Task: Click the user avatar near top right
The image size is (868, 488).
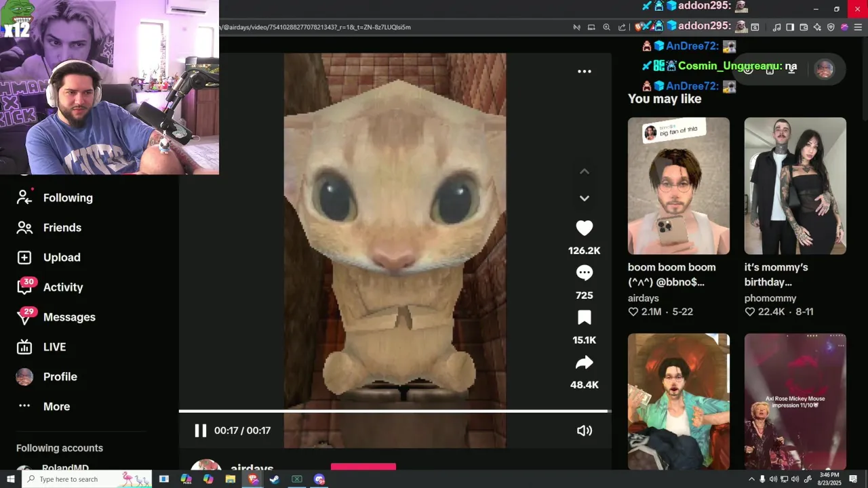Action: point(824,69)
